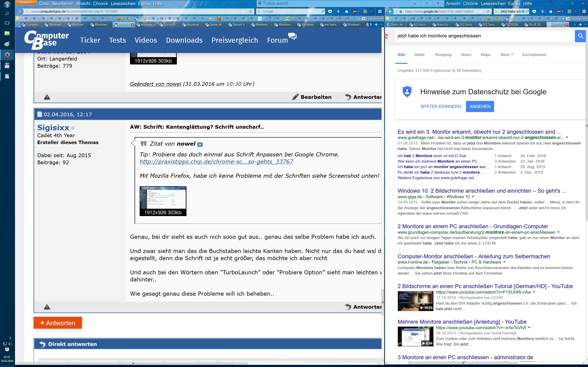588x367 pixels.
Task: Bookmark computerbase page with star icon
Action: [x=243, y=11]
